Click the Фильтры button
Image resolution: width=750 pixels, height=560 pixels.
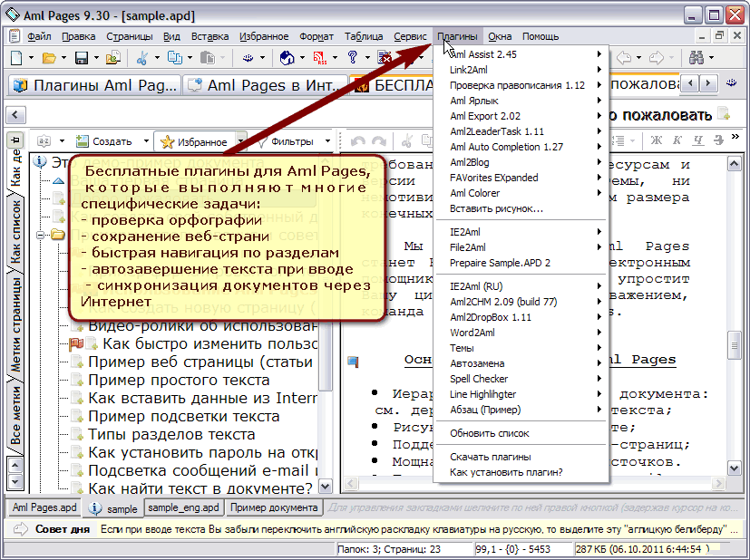coord(286,141)
